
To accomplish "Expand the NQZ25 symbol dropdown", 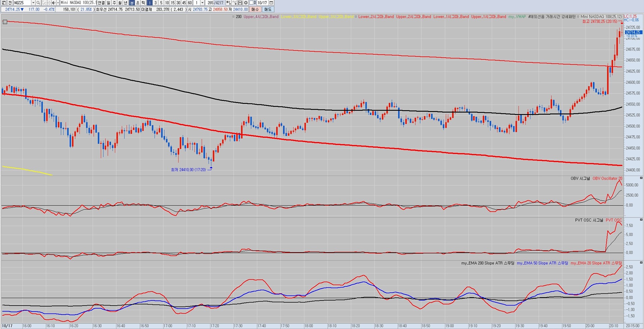I will tap(33, 3).
